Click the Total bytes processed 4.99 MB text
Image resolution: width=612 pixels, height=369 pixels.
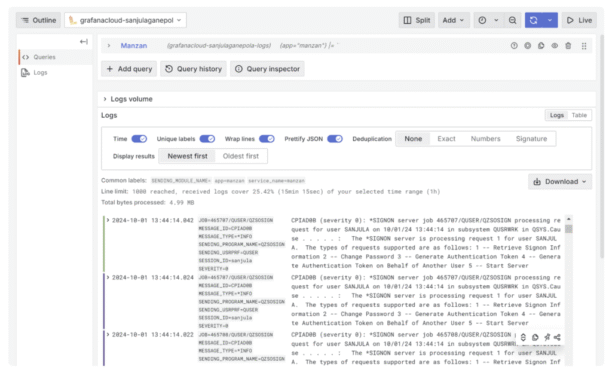(148, 202)
